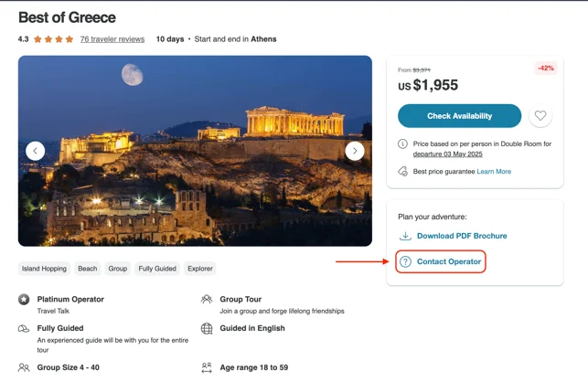Select the Beach tag

coord(88,269)
